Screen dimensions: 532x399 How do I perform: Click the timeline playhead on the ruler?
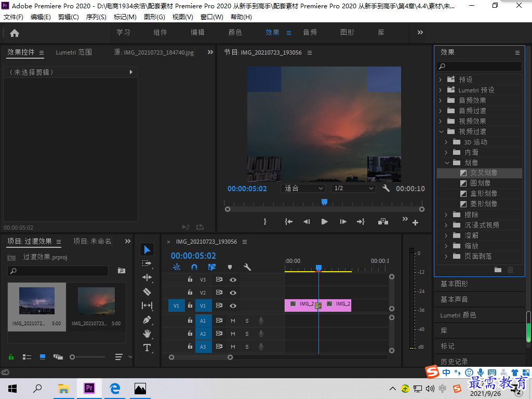point(318,268)
